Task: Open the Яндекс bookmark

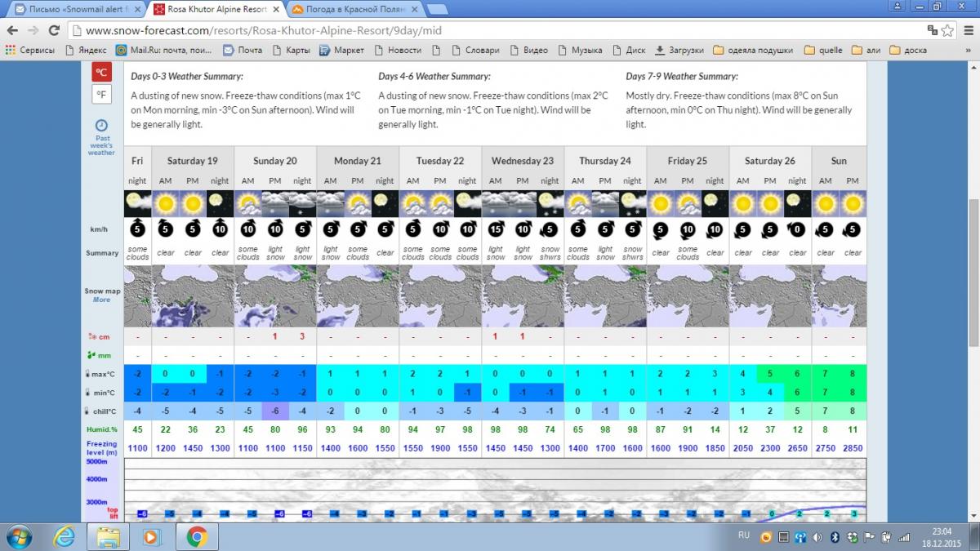Action: (86, 50)
